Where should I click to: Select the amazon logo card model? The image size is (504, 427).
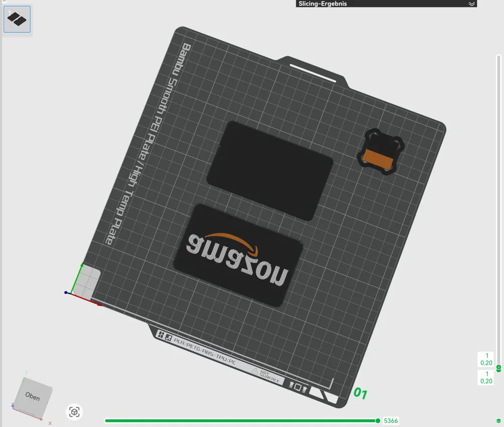point(238,255)
